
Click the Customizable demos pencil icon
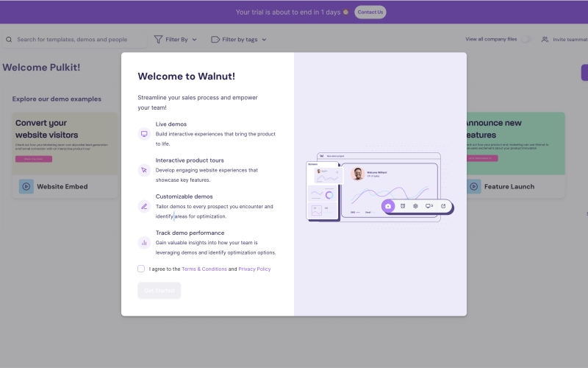[x=144, y=207]
